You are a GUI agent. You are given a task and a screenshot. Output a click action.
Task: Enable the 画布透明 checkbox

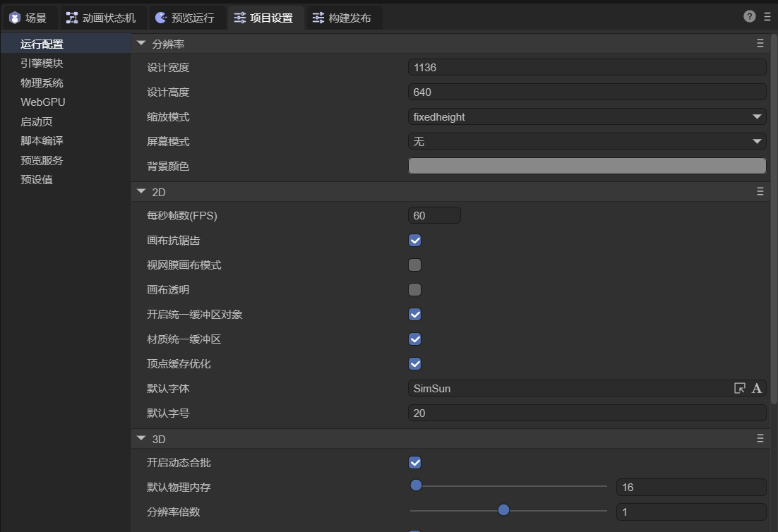point(415,290)
